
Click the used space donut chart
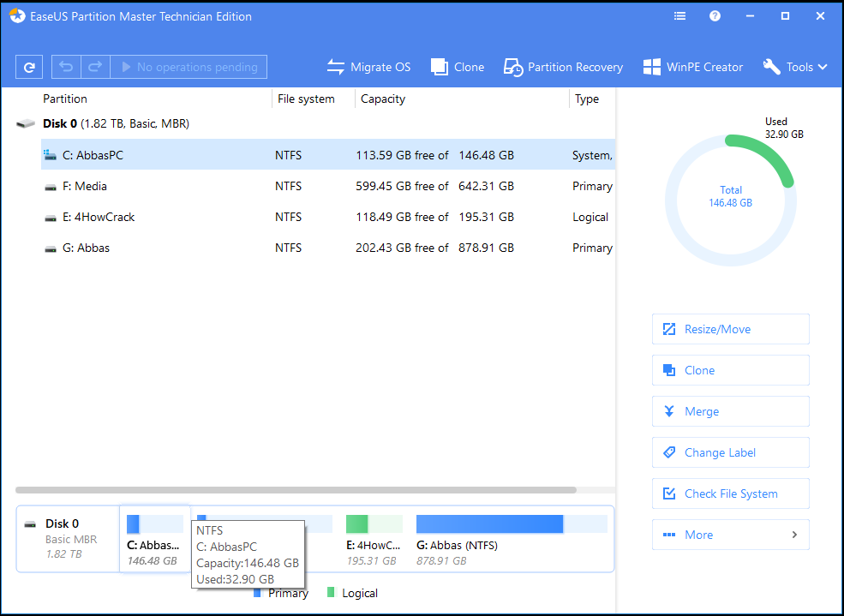[x=731, y=200]
